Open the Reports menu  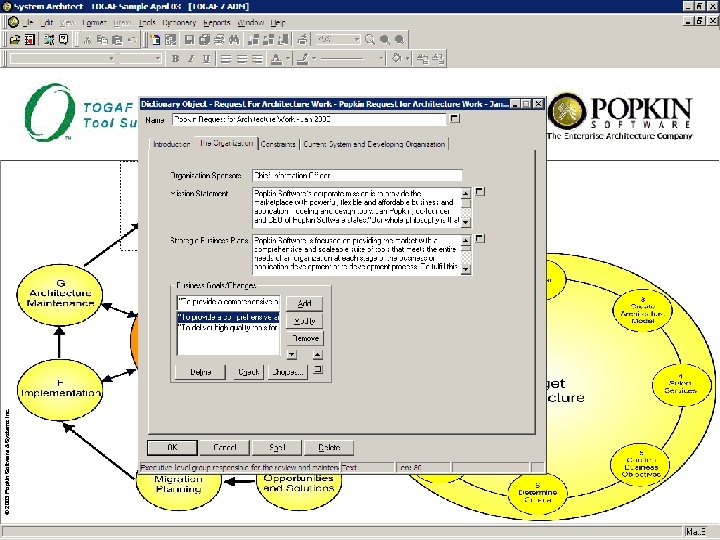216,22
